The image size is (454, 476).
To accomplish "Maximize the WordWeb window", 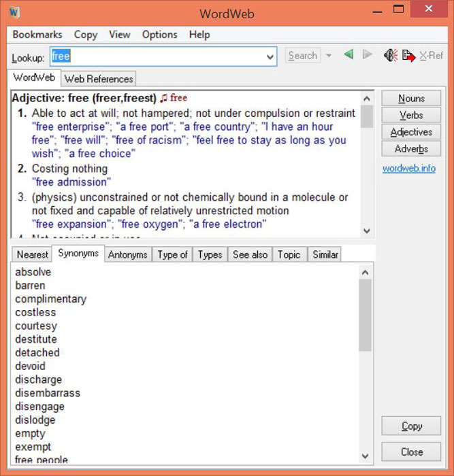I will click(x=398, y=9).
